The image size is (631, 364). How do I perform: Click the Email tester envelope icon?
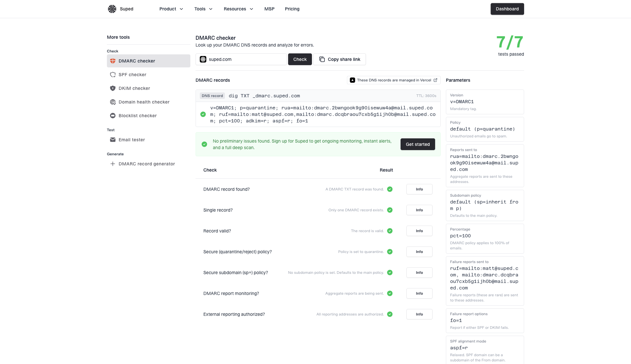click(x=113, y=140)
